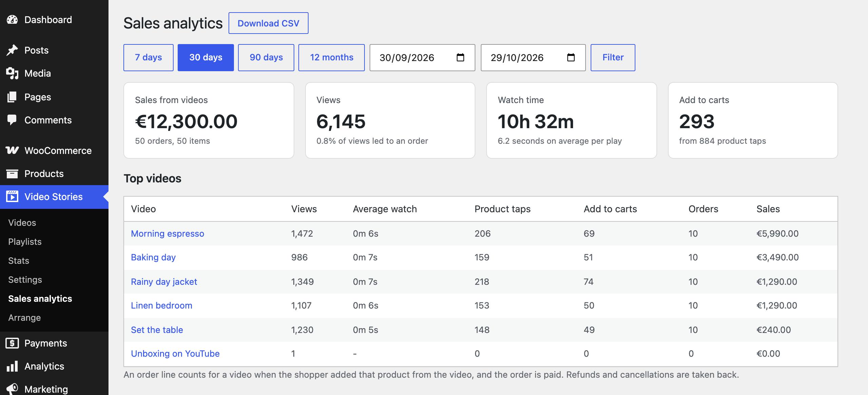Open the Stats submenu item
Screen dimensions: 868x395
(x=19, y=261)
